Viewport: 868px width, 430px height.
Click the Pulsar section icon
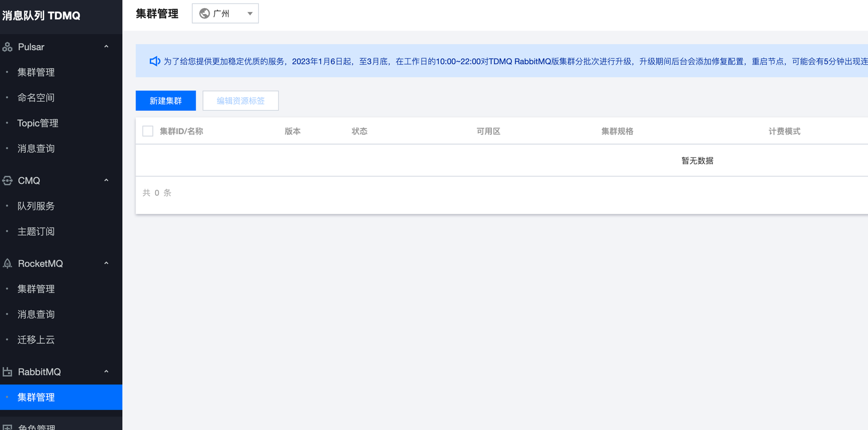pyautogui.click(x=8, y=47)
